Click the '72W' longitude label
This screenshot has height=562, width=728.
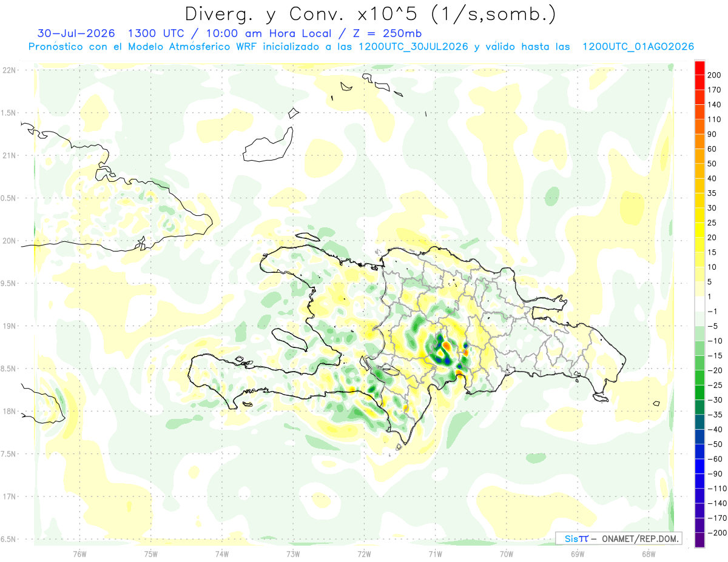364,554
